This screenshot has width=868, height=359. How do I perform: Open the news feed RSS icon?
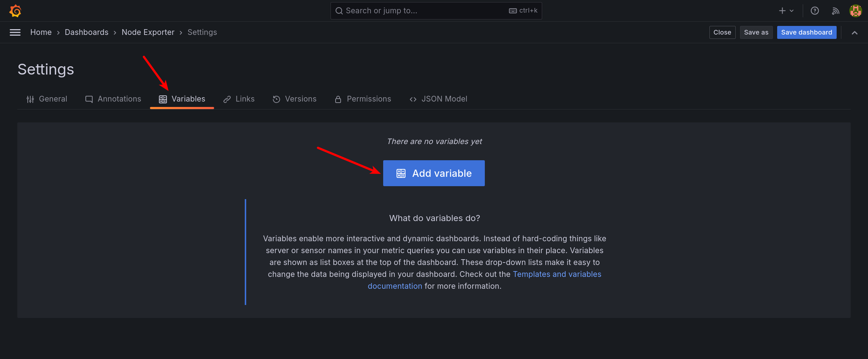[x=835, y=11]
